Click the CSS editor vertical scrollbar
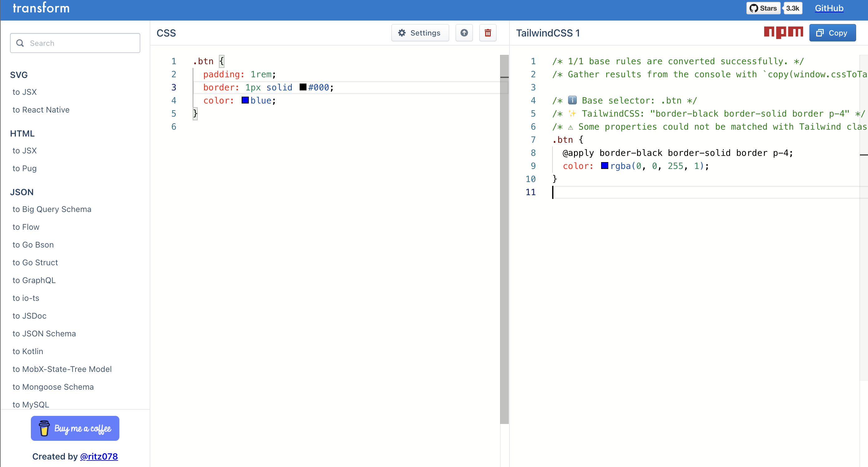 click(504, 236)
